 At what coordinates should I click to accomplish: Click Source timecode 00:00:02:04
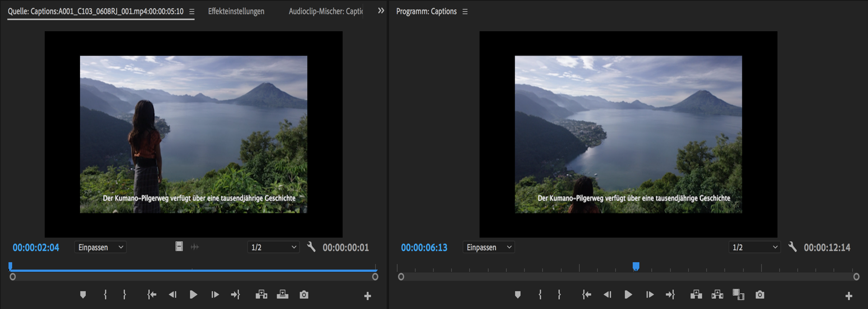pos(36,247)
